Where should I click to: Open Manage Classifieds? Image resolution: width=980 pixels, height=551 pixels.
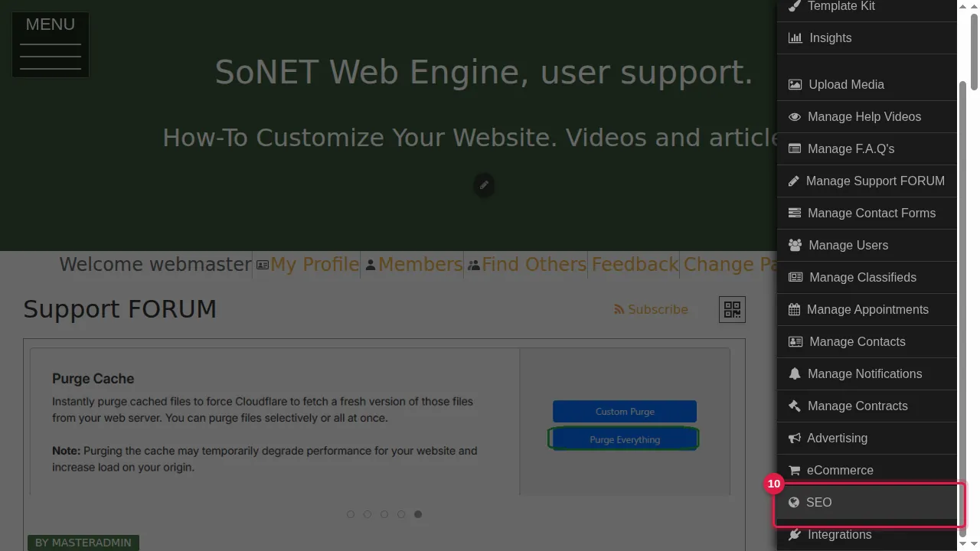click(x=867, y=278)
